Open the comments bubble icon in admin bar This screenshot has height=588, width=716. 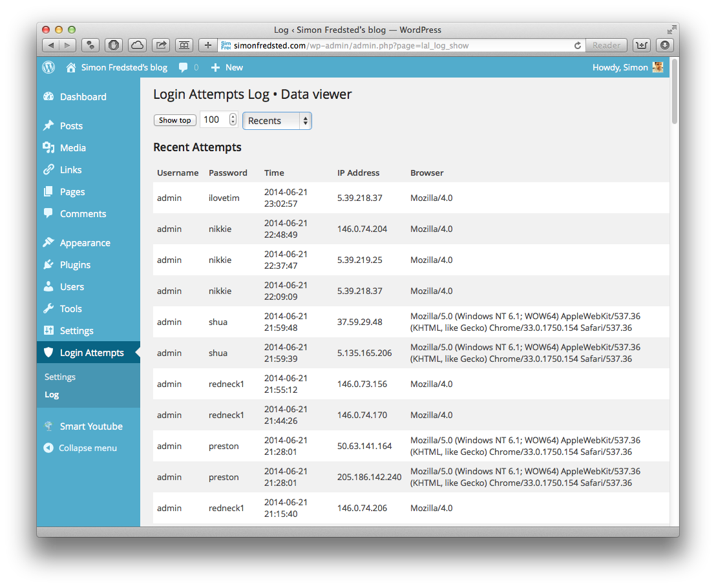[x=183, y=68]
